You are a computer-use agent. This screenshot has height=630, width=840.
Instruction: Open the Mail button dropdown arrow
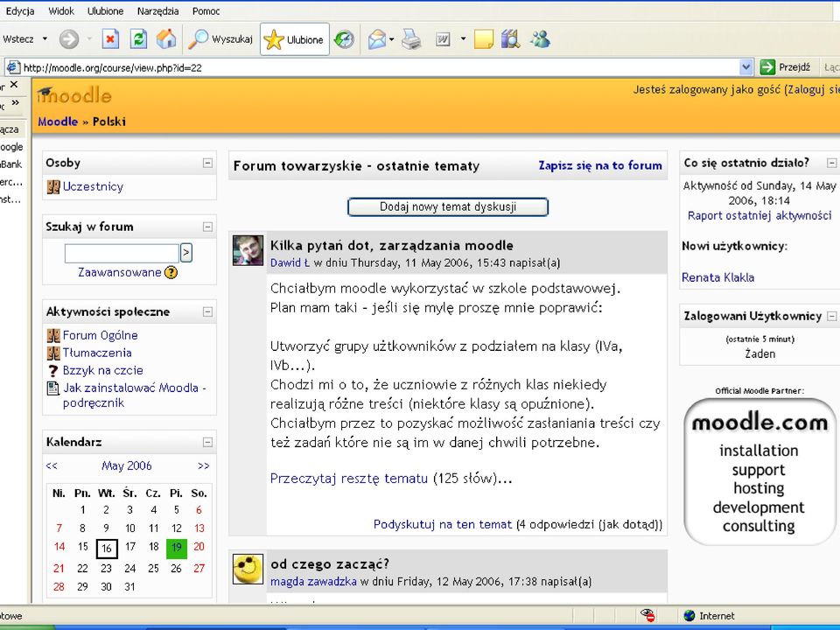click(392, 39)
